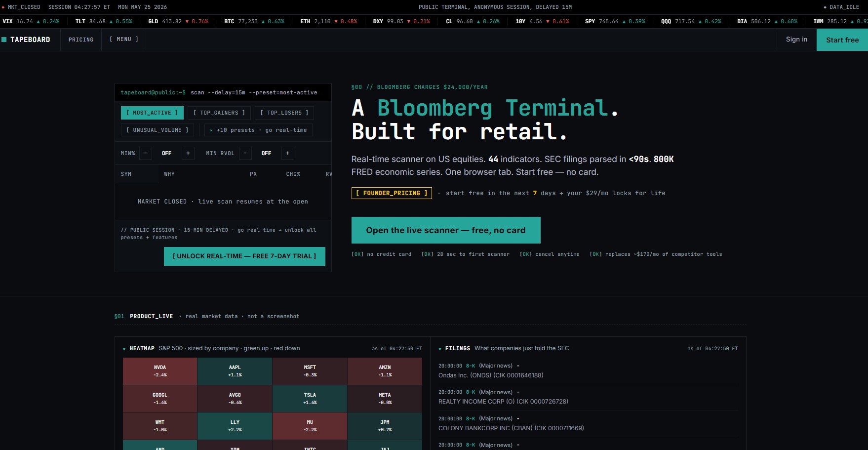The width and height of the screenshot is (868, 450).
Task: Click the MKT_CLOSED status indicator
Action: pos(21,7)
